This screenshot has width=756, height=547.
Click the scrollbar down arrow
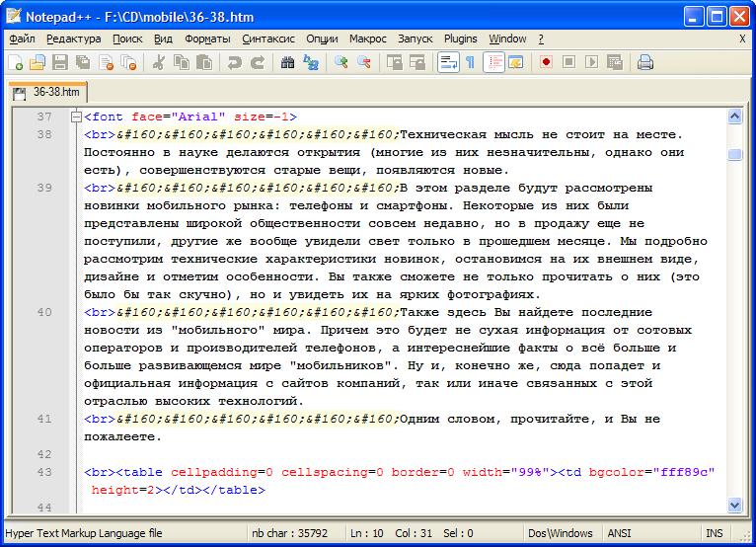735,505
